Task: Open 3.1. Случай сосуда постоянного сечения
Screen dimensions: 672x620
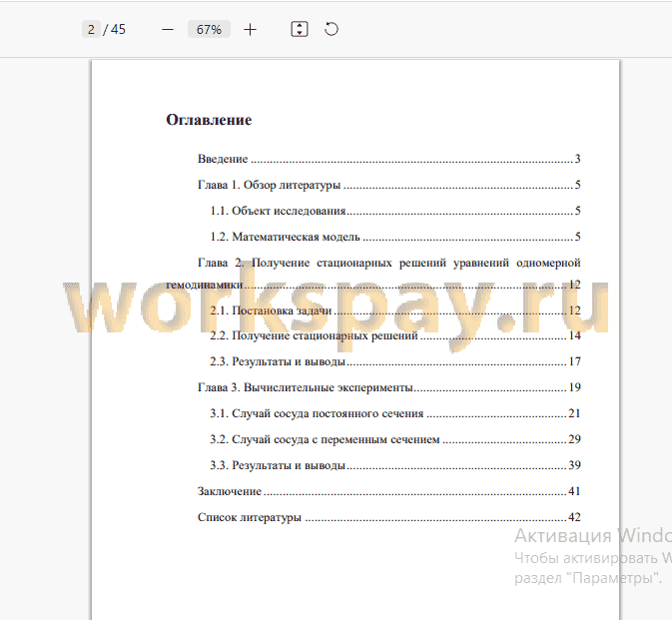Action: [395, 413]
